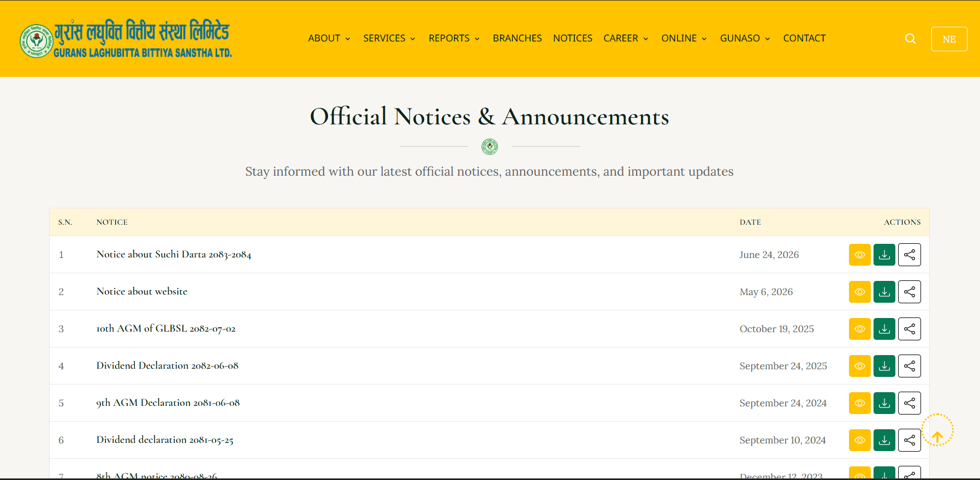This screenshot has height=480, width=980.
Task: Download Notice about Suchi Darta 2083-2084
Action: pos(884,255)
